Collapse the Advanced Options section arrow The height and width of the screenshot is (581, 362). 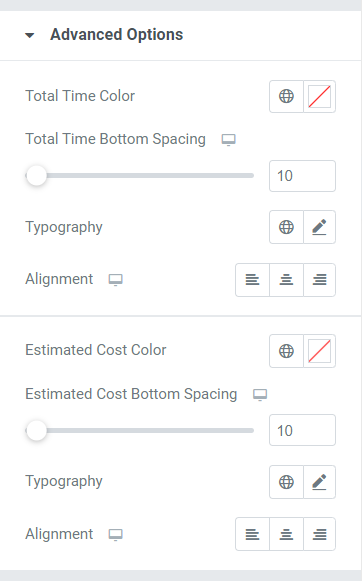pyautogui.click(x=30, y=36)
